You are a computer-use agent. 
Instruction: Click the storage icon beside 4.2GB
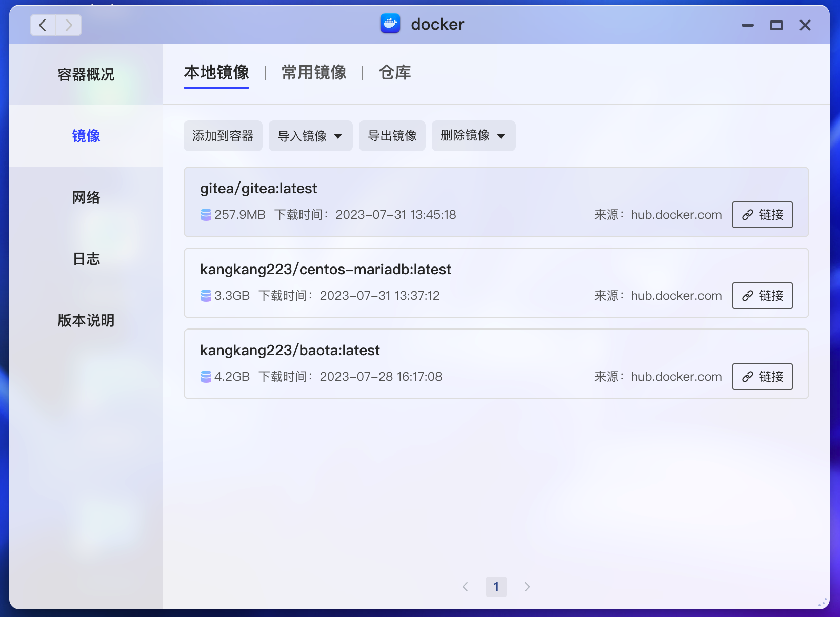click(206, 377)
